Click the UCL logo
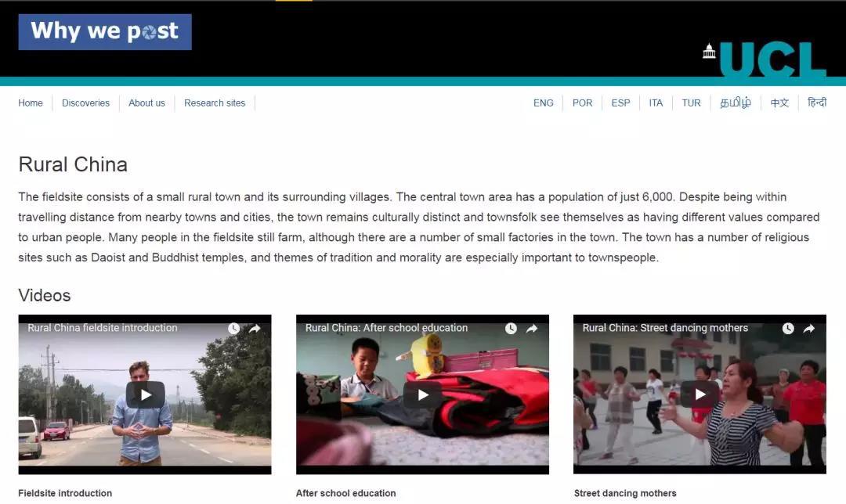Viewport: 846px width, 504px height. coord(765,60)
